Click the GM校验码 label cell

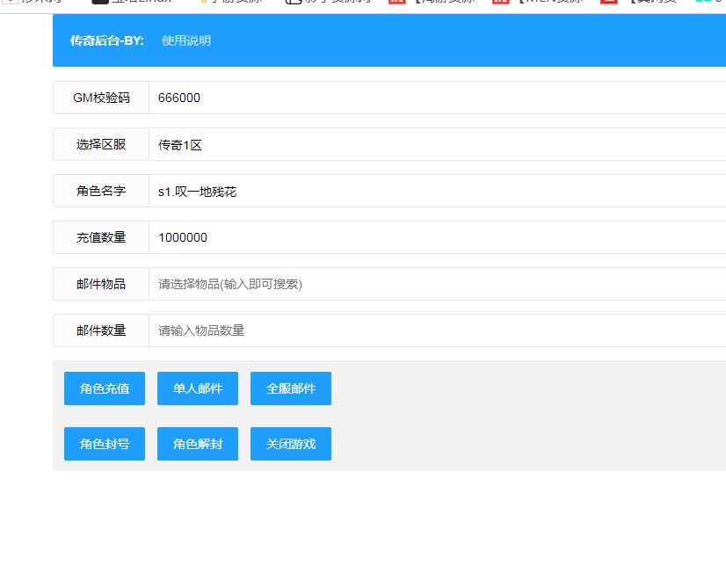point(101,98)
